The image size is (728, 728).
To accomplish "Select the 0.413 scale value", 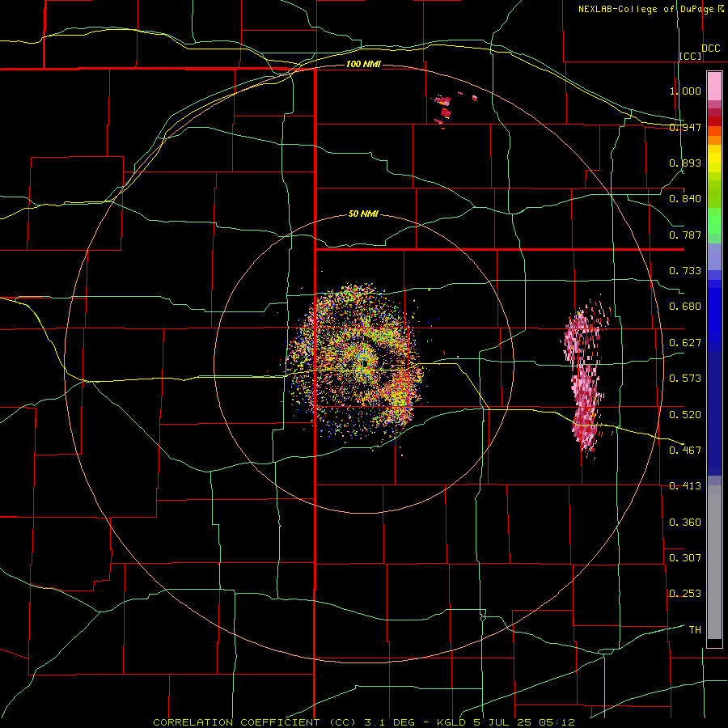I will point(685,486).
